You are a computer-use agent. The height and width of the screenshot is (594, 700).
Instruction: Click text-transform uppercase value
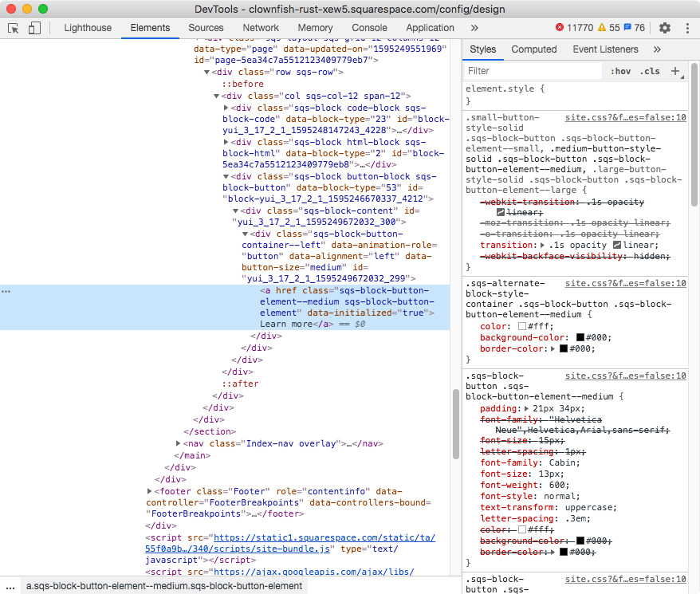click(x=590, y=507)
